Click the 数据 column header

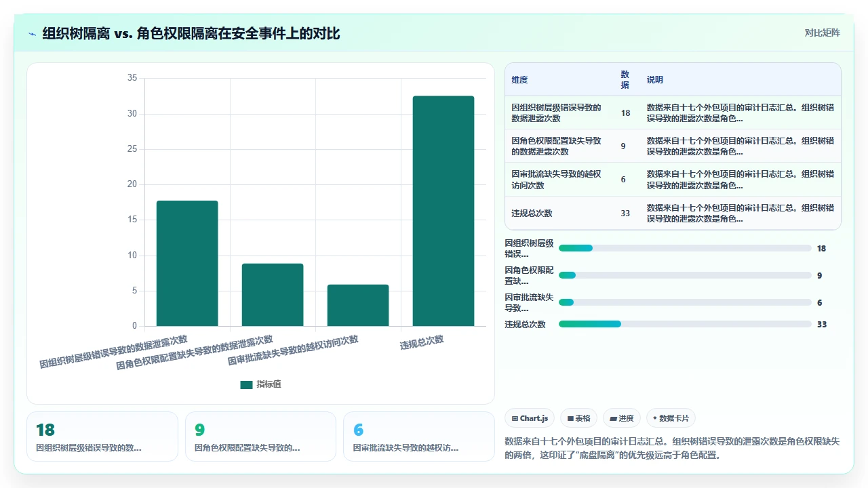point(625,79)
